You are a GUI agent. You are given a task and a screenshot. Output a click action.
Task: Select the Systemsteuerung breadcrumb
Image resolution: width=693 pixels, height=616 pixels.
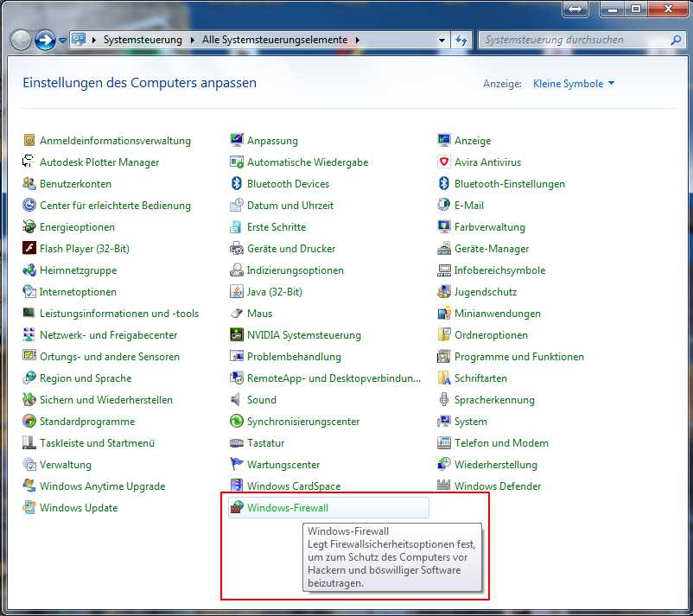tap(143, 40)
